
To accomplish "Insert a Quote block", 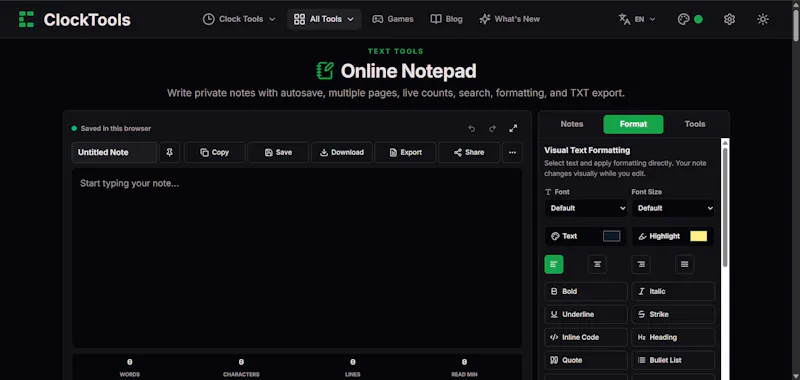I will pos(586,360).
